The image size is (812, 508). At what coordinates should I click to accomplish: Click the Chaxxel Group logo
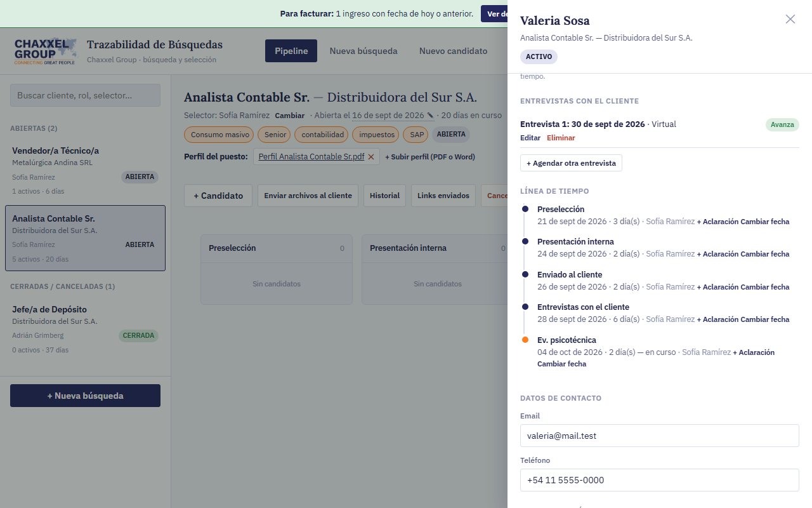(x=46, y=51)
